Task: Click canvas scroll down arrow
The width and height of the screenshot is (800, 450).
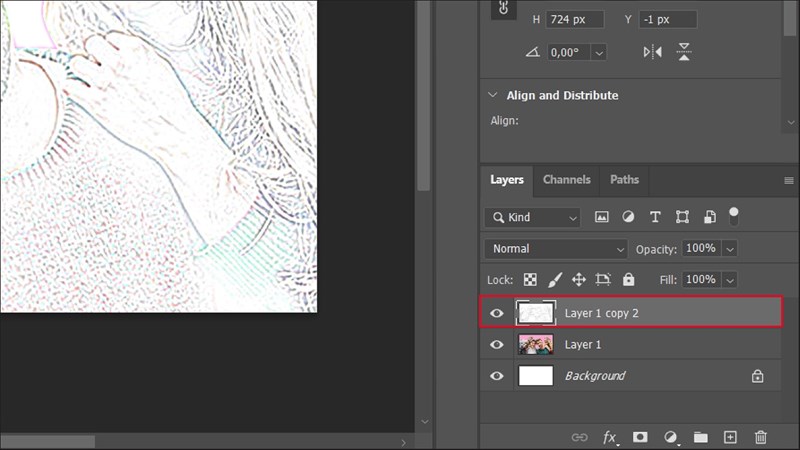Action: click(x=424, y=422)
